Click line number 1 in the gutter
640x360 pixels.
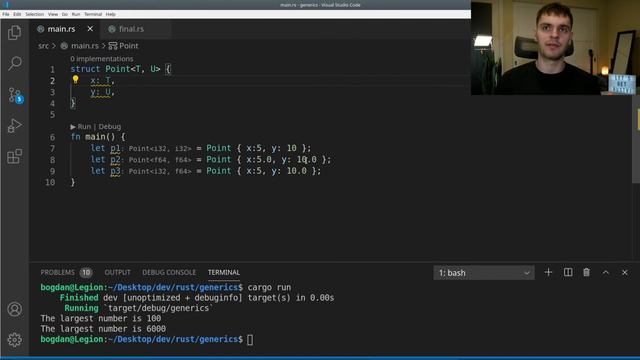click(52, 69)
